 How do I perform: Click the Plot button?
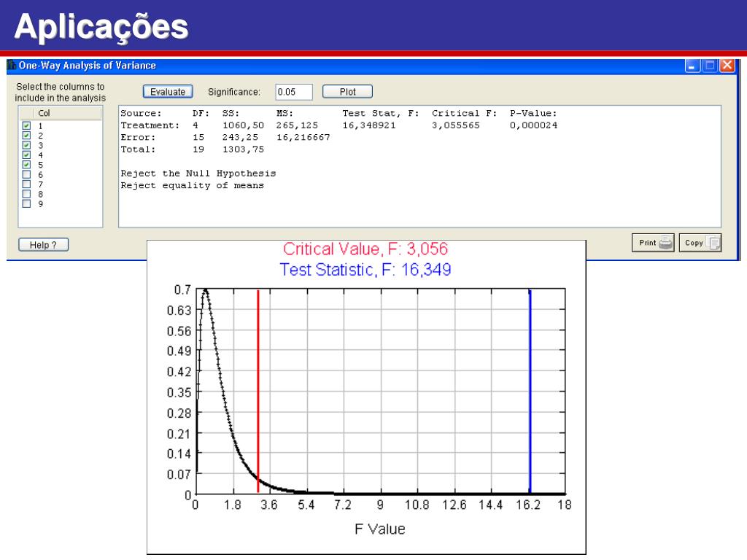(x=347, y=91)
